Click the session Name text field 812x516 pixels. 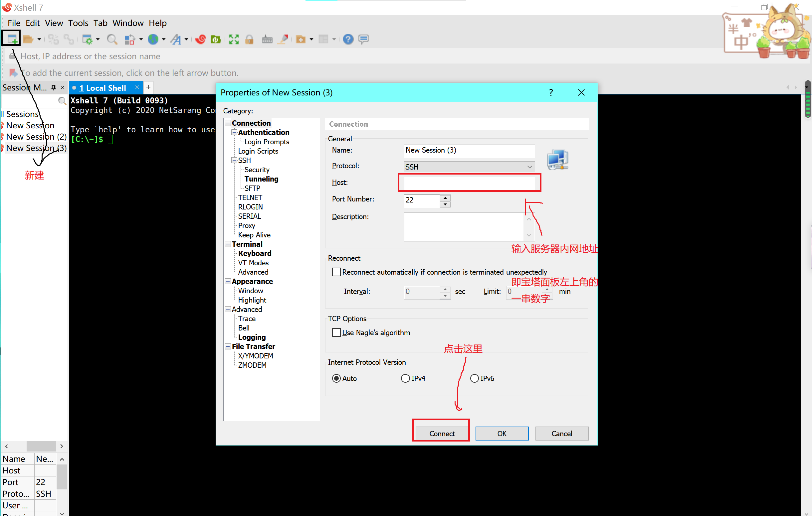(x=469, y=151)
